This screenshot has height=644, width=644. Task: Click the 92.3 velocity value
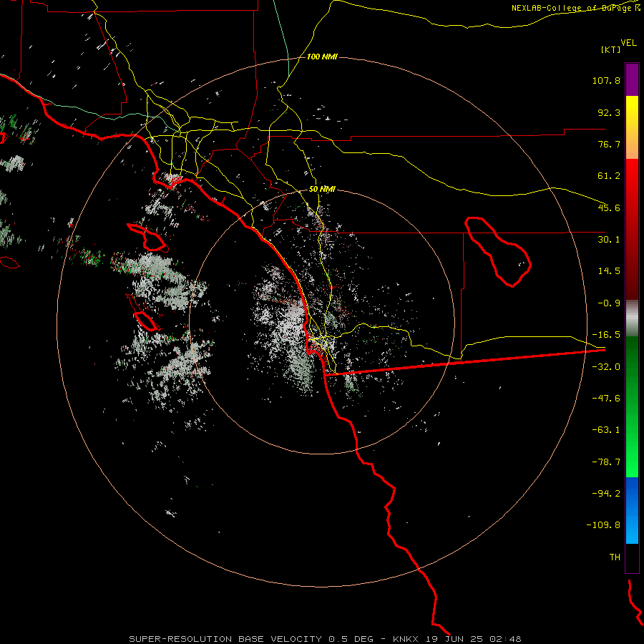point(609,112)
